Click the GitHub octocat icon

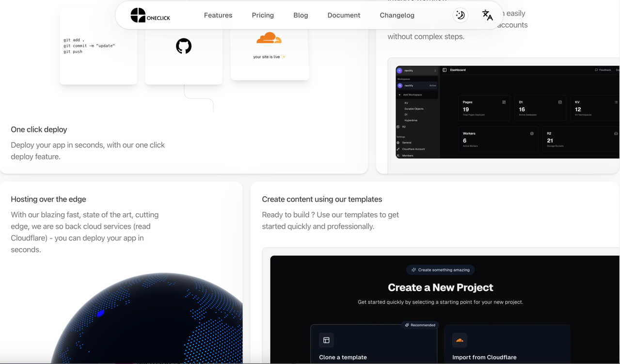(x=183, y=46)
